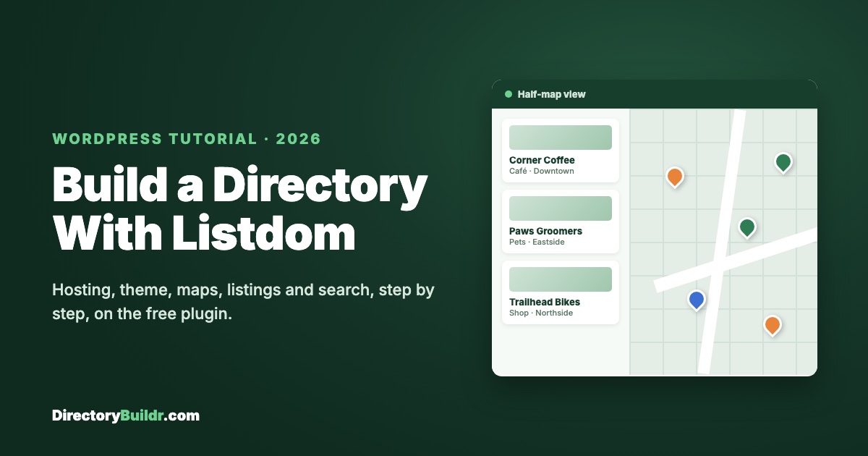Select the orange pin below the crossing roads
The width and height of the screenshot is (868, 456).
[773, 325]
